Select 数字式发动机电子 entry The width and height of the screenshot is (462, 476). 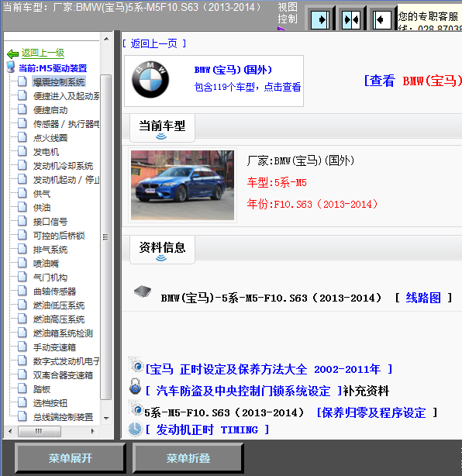(x=66, y=361)
